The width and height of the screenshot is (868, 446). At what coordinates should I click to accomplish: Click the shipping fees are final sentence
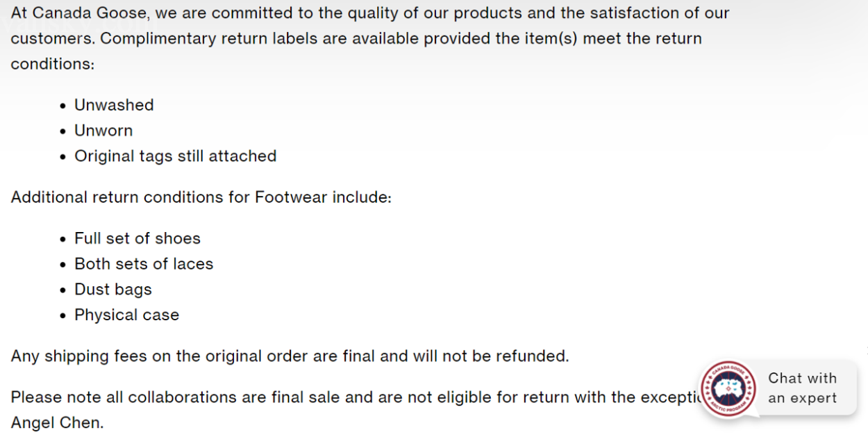[290, 356]
